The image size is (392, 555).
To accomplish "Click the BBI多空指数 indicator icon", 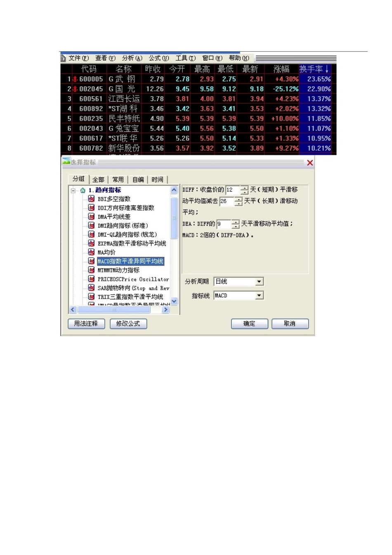I will coord(91,199).
